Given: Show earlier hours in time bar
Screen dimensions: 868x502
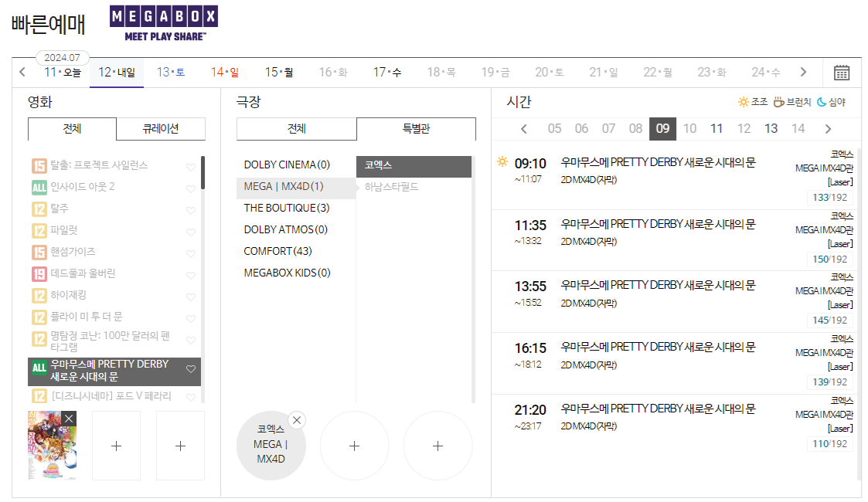Looking at the screenshot, I should (524, 129).
